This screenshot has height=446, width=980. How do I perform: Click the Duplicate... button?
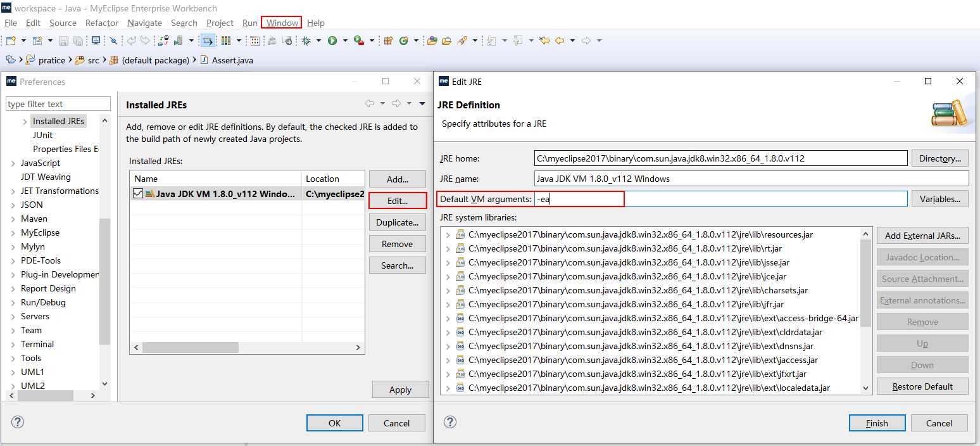398,222
